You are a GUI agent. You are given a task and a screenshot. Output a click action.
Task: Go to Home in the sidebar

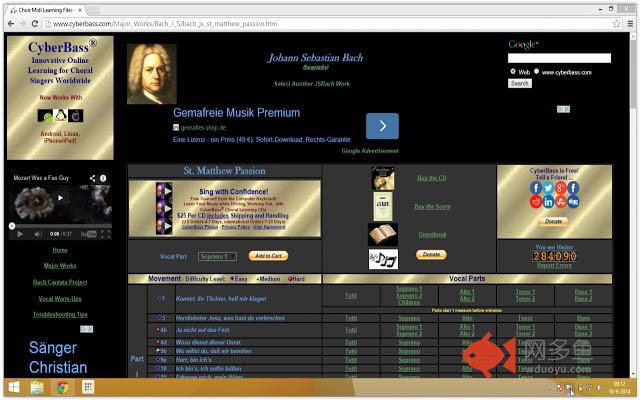[x=60, y=250]
